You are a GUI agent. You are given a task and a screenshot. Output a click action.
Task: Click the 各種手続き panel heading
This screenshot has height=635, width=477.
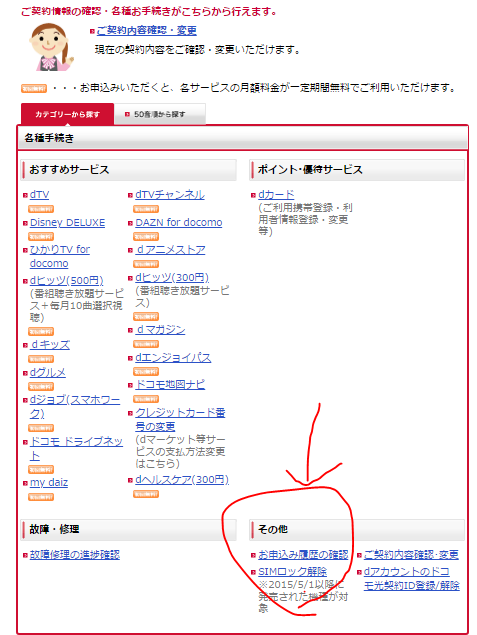pos(243,139)
